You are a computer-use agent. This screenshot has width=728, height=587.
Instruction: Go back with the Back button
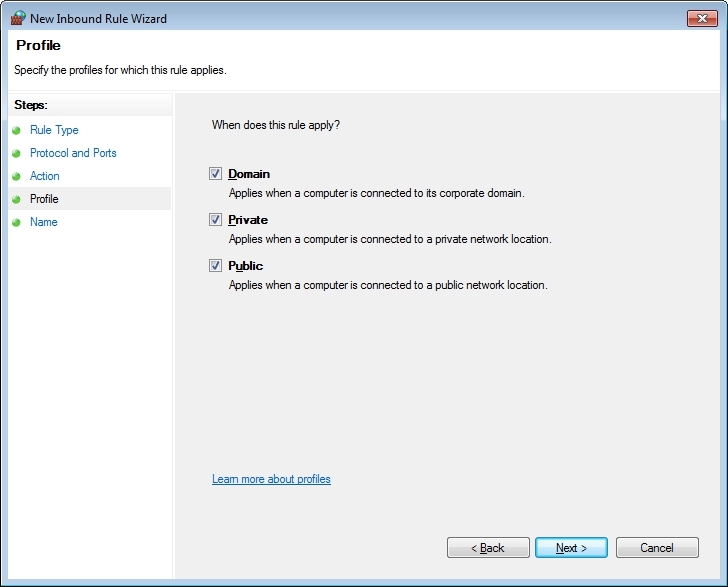coord(488,548)
